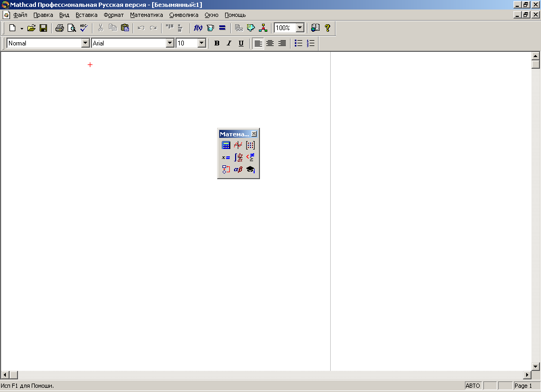Toggle underline formatting
Screen dimensions: 541x392
click(241, 43)
